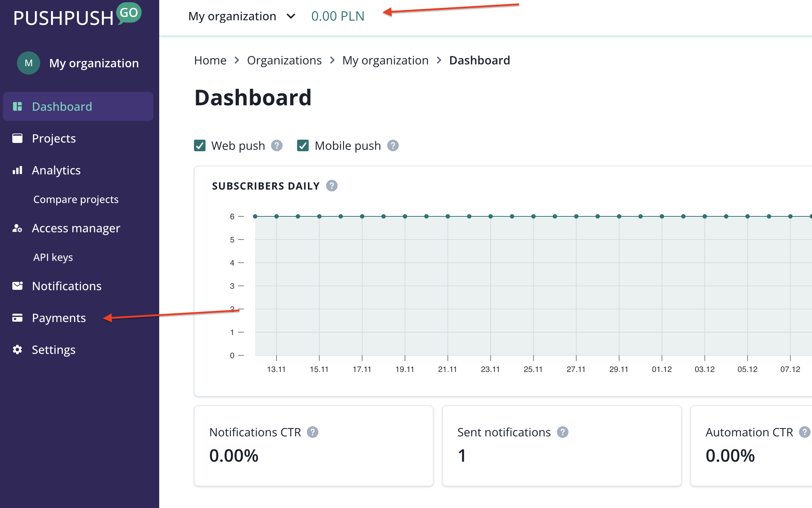Uncheck the Web push checkbox
The width and height of the screenshot is (812, 508).
point(200,146)
